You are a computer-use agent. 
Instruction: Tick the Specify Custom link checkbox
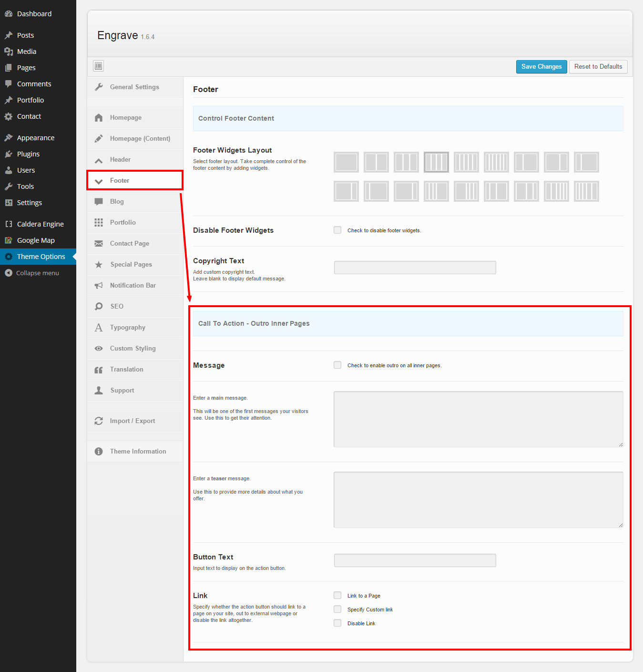pos(337,610)
